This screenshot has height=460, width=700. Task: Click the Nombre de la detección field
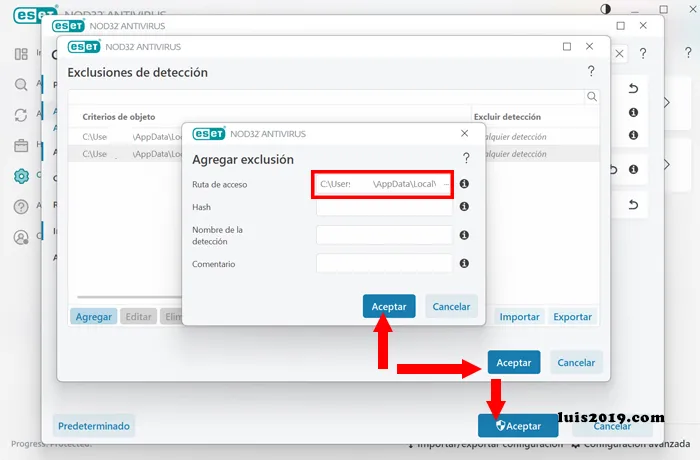(384, 235)
